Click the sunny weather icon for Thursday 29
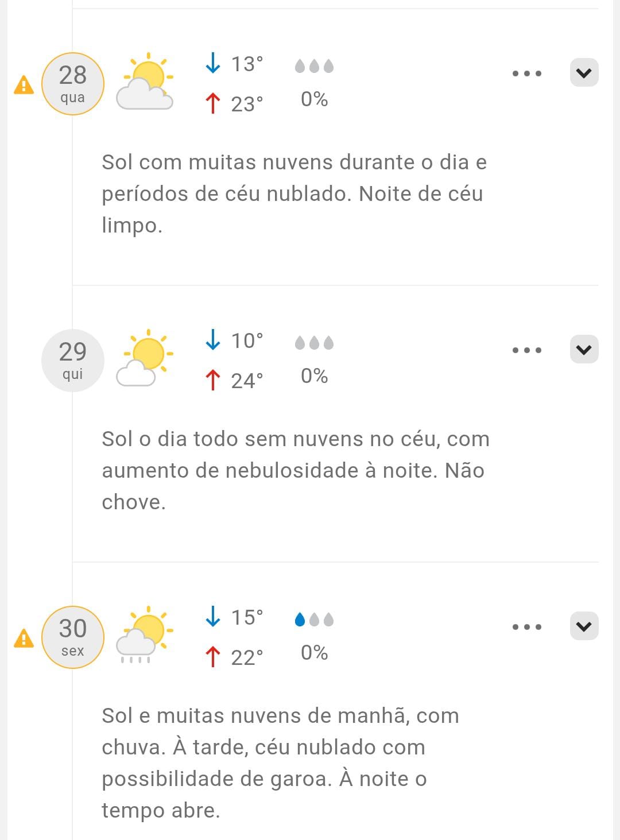 [x=146, y=358]
